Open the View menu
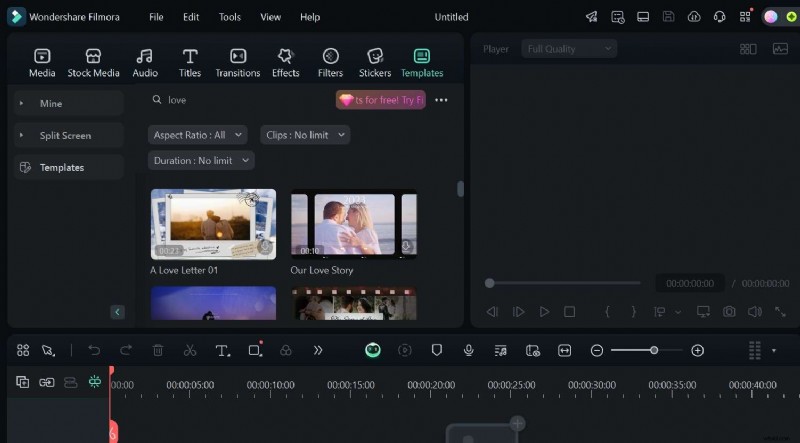 [x=270, y=17]
